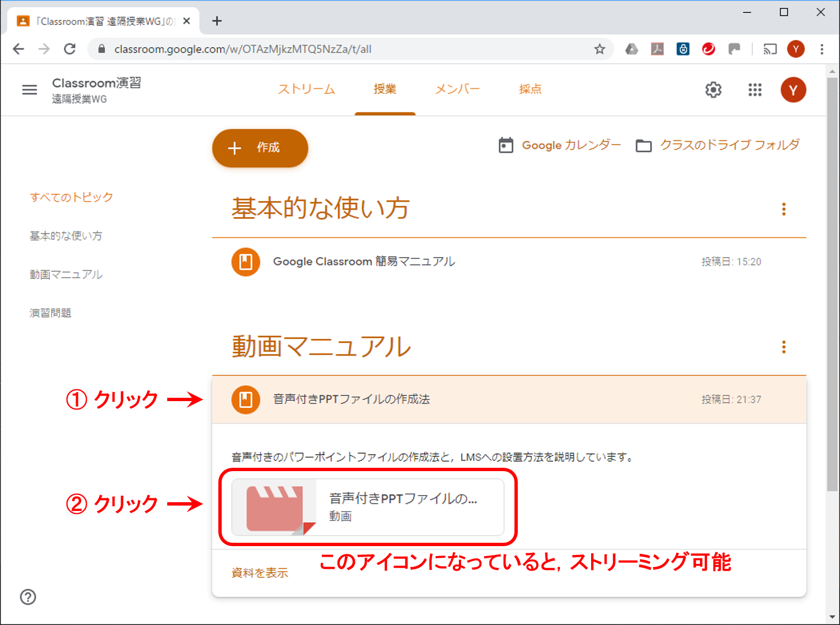Click the 投稿日: 21:37 timestamp
The width and height of the screenshot is (840, 625).
[x=731, y=399]
